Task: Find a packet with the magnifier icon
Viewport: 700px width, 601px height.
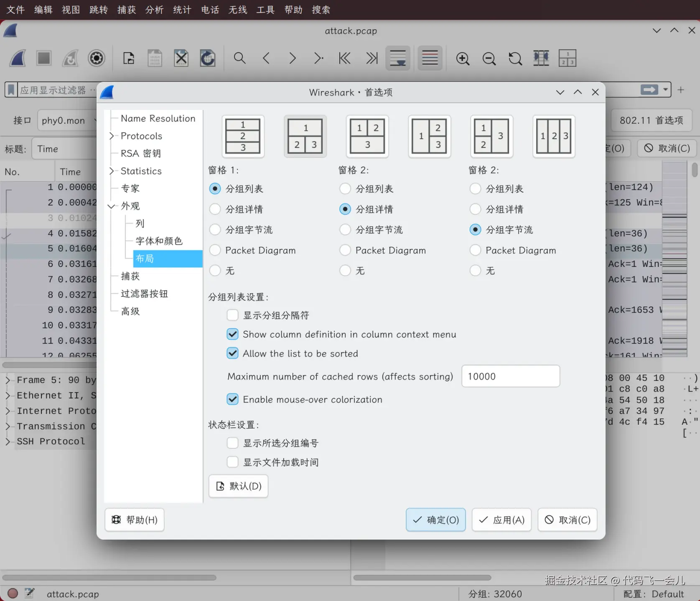Action: [239, 58]
